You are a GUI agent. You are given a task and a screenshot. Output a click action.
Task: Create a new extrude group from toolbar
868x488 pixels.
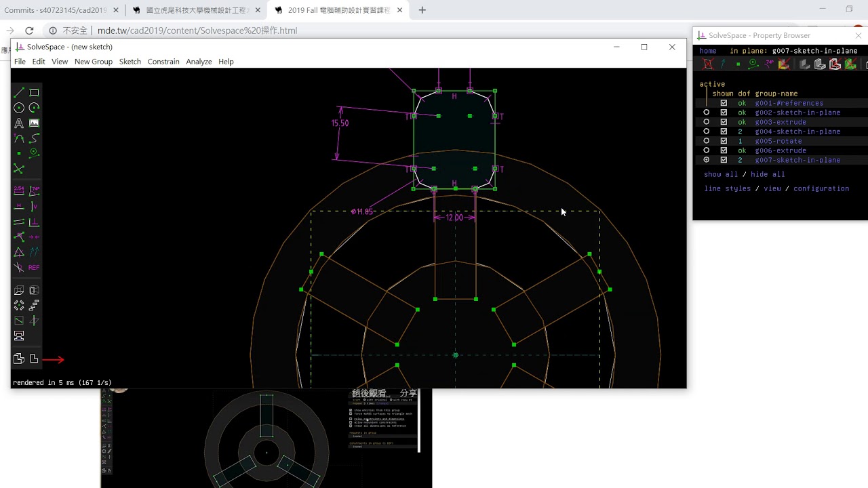pos(19,290)
